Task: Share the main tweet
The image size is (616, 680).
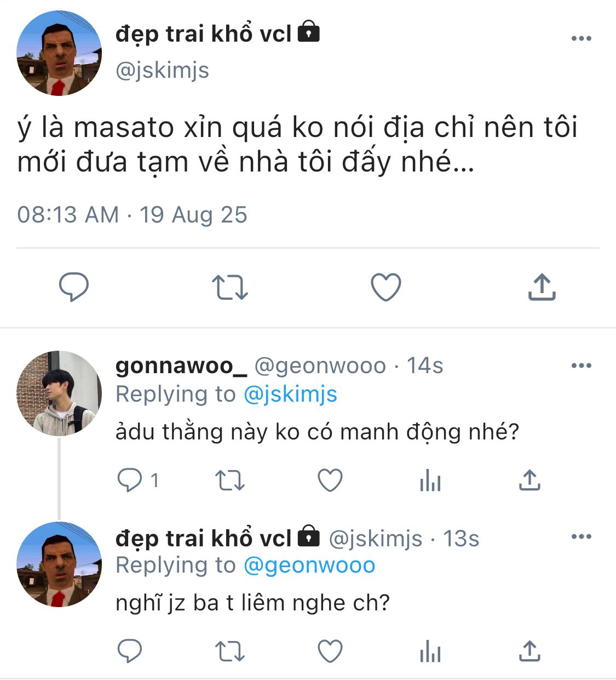Action: tap(542, 287)
